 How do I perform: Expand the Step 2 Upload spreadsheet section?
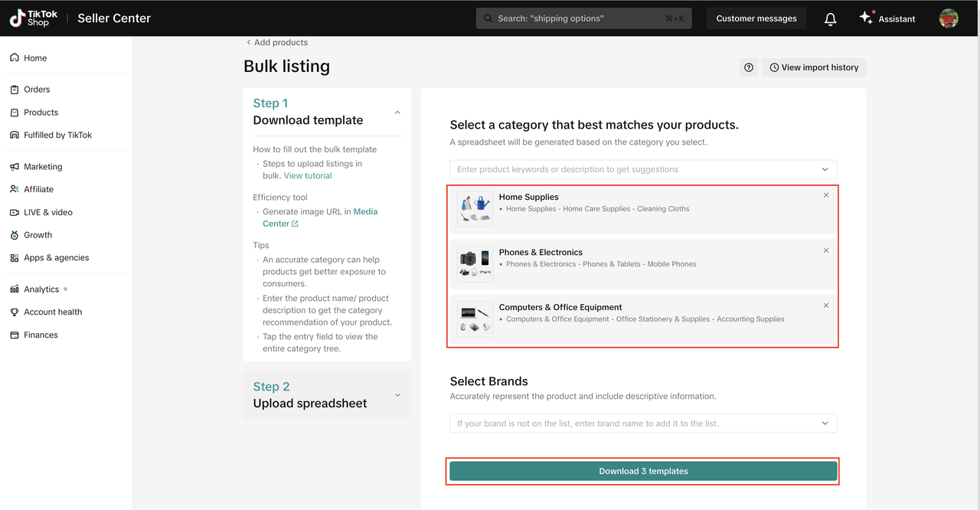[x=397, y=395]
